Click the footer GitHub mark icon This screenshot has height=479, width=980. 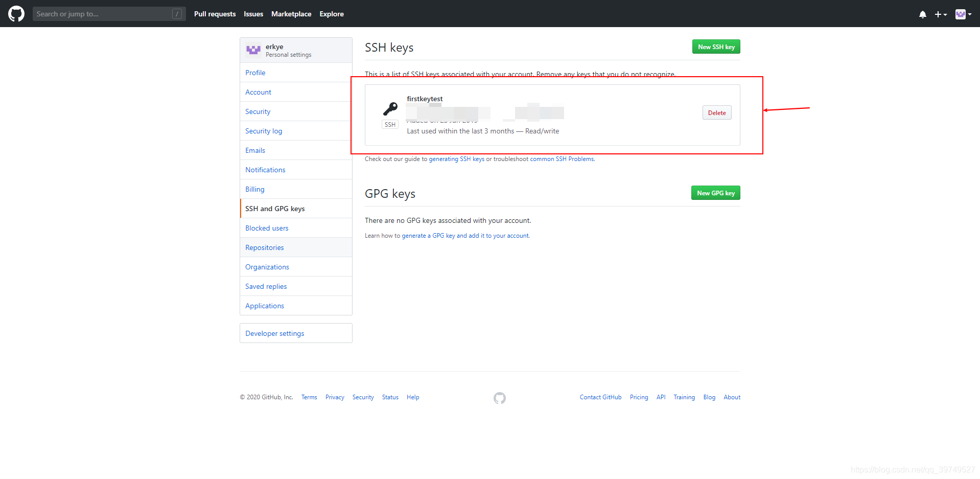tap(500, 398)
